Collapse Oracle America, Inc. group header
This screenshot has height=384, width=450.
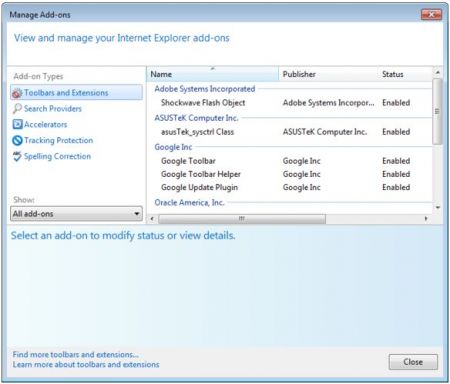[189, 202]
